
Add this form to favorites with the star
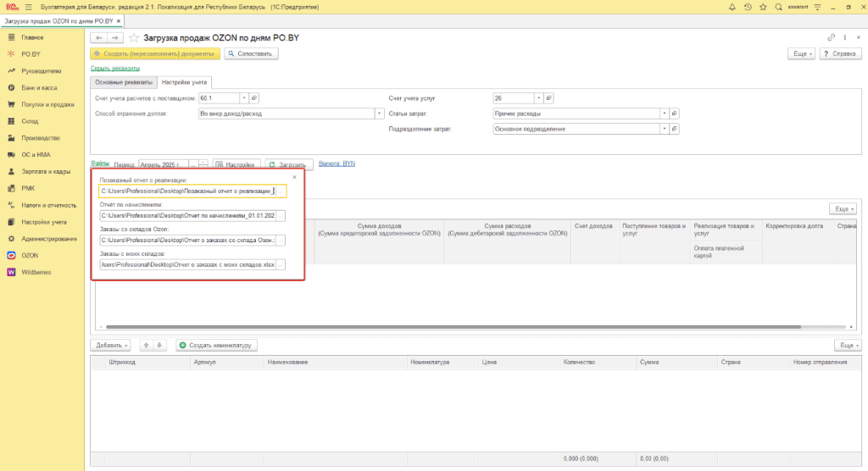pyautogui.click(x=133, y=37)
